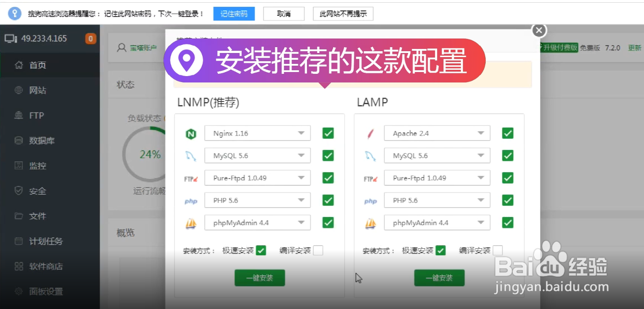Click the database icon beside 数据库

19,140
